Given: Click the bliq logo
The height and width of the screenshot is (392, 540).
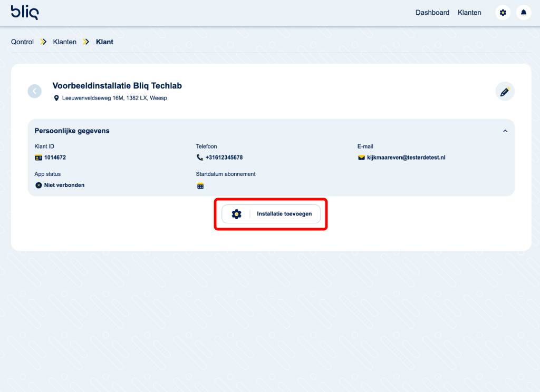Looking at the screenshot, I should point(25,13).
